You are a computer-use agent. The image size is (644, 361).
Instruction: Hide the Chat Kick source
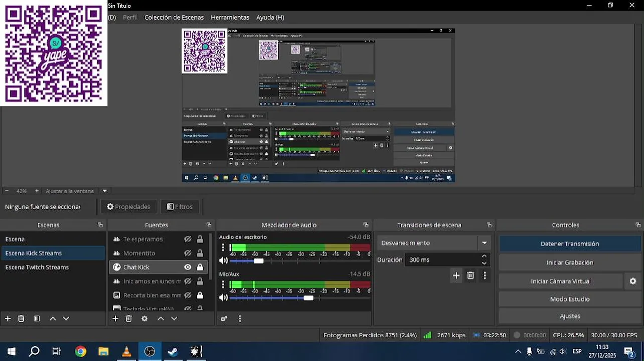[x=188, y=267]
